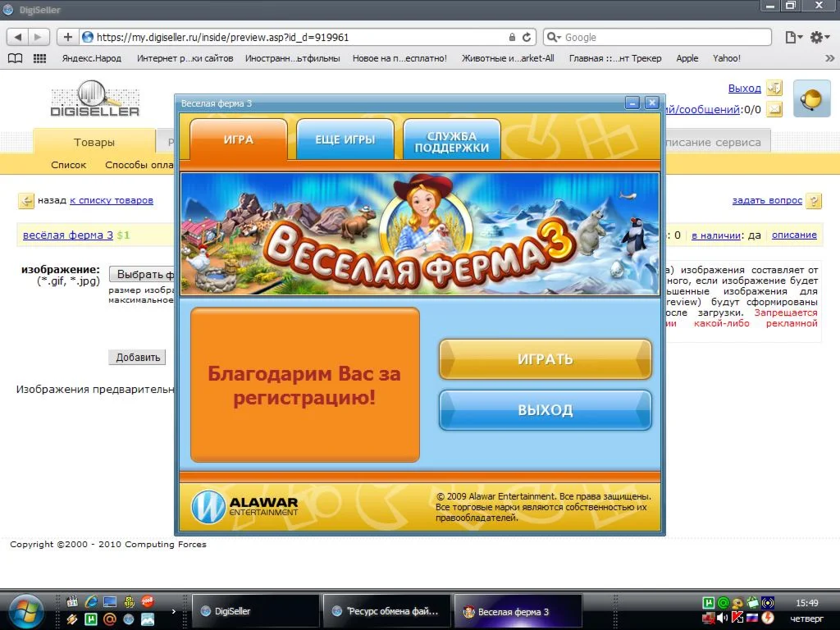Open the browser settings gear dropdown
840x630 pixels.
point(819,37)
